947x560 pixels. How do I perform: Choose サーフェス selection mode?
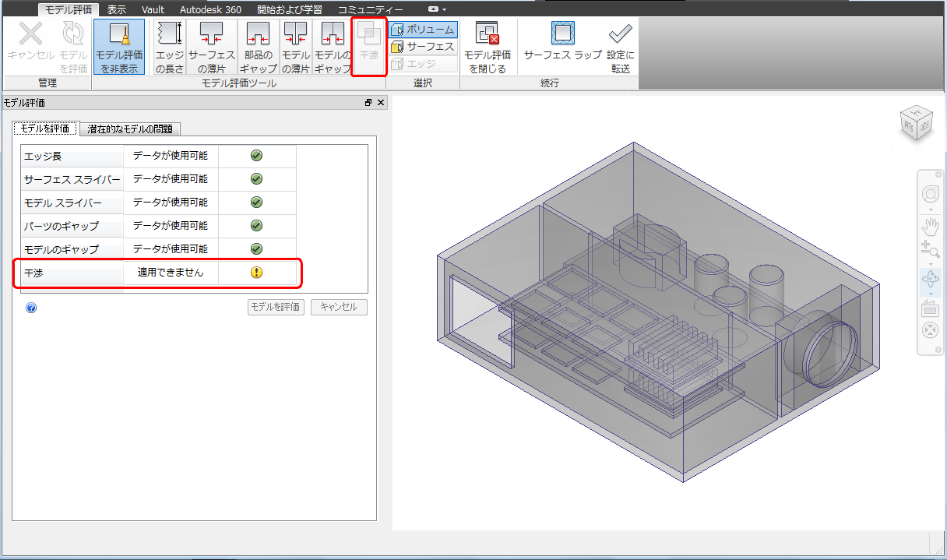[x=423, y=47]
